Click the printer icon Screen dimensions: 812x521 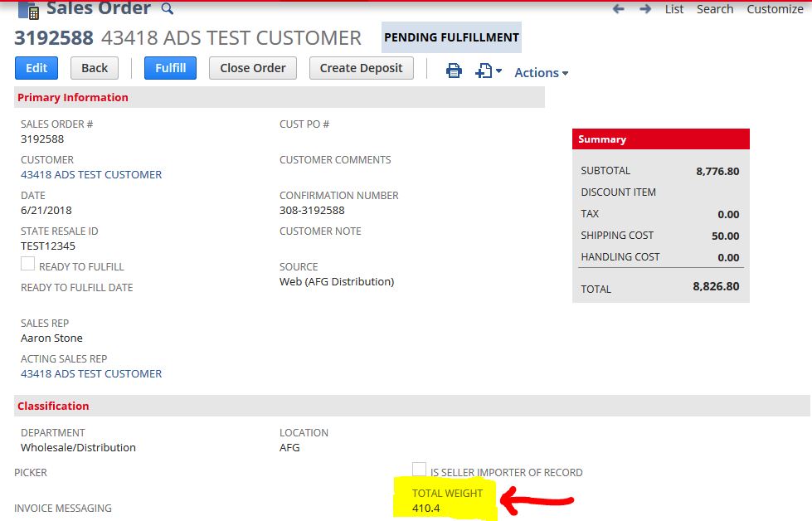pyautogui.click(x=455, y=71)
